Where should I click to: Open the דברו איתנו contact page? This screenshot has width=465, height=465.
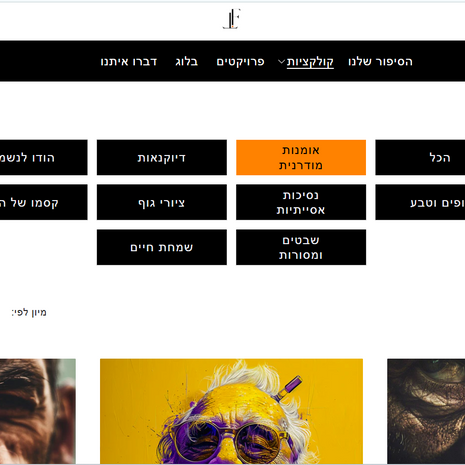pyautogui.click(x=129, y=62)
